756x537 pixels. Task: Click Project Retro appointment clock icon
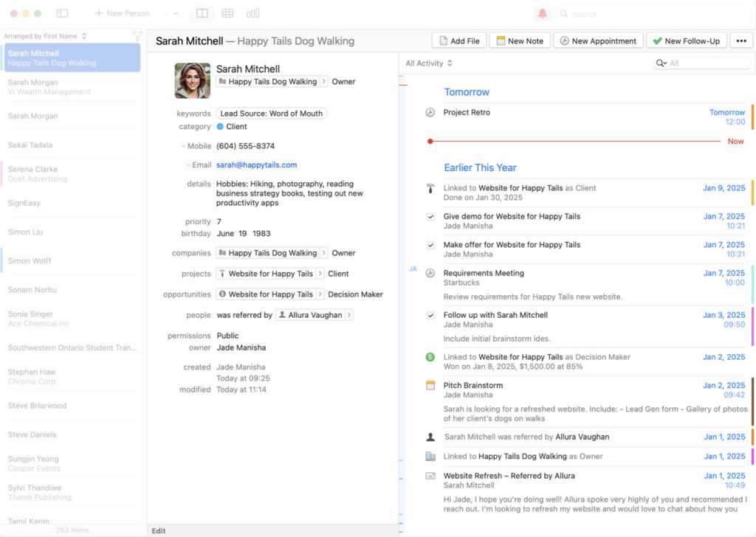[430, 112]
